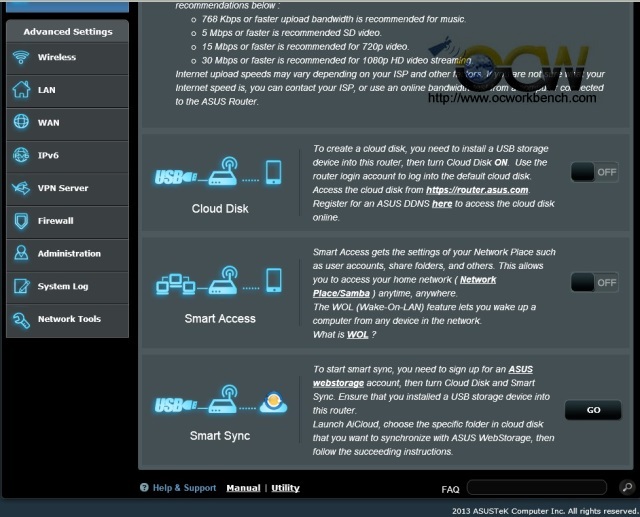Select IPv6 in Advanced Settings
This screenshot has width=640, height=517.
[67, 157]
